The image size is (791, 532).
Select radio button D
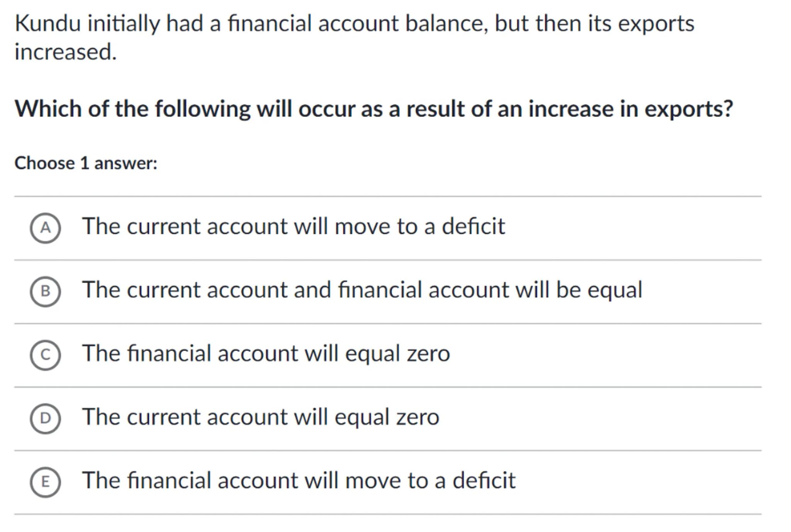[45, 418]
